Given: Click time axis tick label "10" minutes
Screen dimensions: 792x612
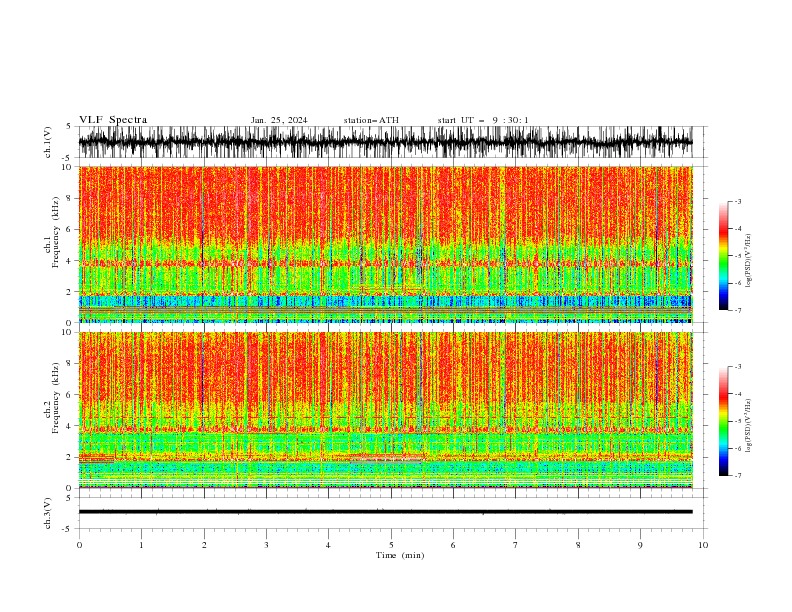Looking at the screenshot, I should (703, 545).
